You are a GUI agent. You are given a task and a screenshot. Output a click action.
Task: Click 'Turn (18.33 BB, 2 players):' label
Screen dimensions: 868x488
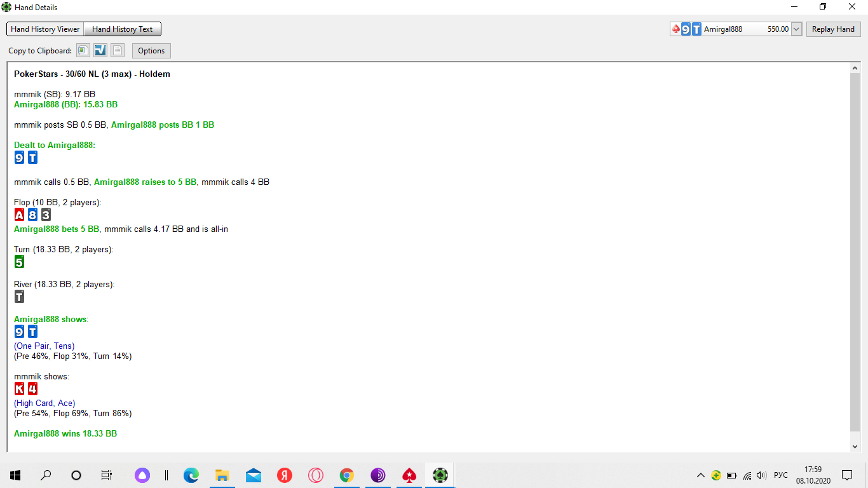coord(64,249)
